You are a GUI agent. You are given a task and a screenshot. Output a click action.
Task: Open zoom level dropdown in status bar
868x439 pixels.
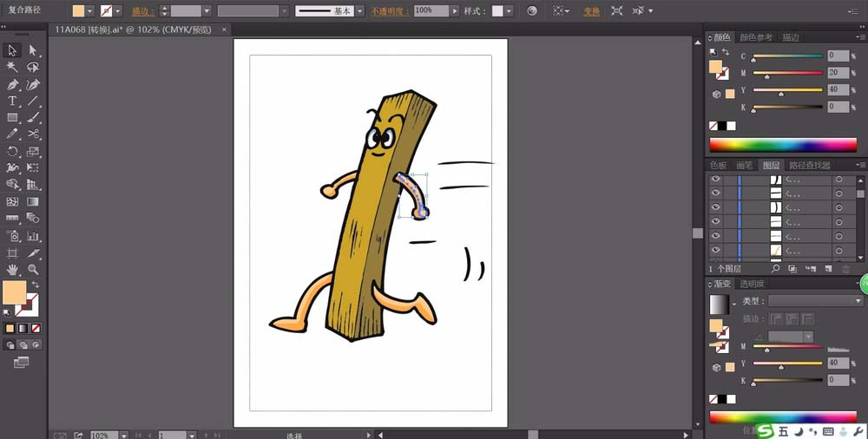124,436
